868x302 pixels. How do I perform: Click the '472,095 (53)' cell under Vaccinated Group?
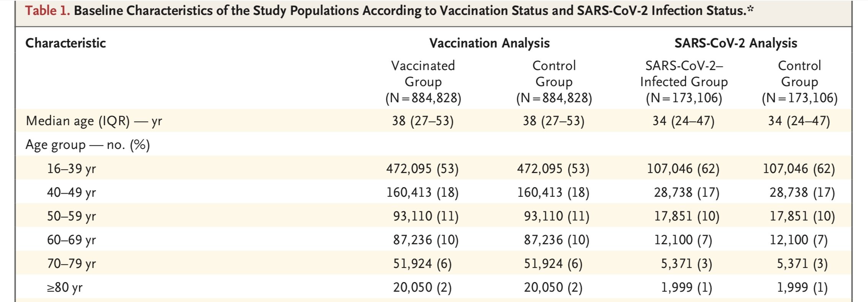(x=422, y=168)
